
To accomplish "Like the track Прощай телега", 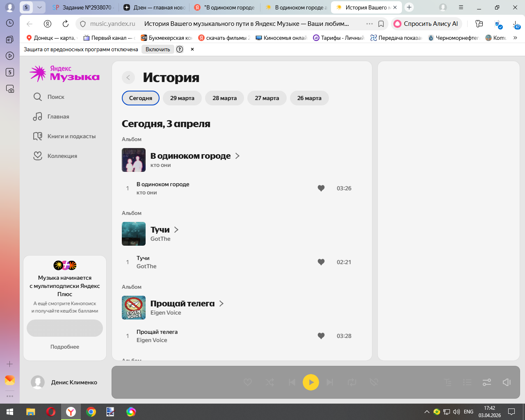I will click(x=321, y=336).
